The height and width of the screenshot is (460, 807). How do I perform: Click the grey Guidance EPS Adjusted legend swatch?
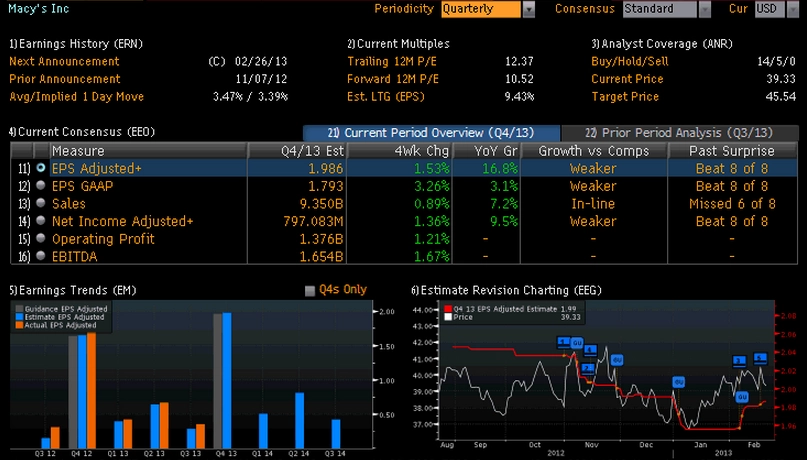(20, 309)
